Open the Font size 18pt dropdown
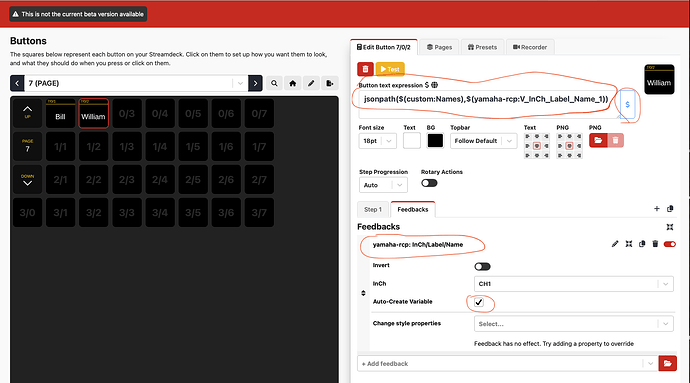 pos(378,141)
